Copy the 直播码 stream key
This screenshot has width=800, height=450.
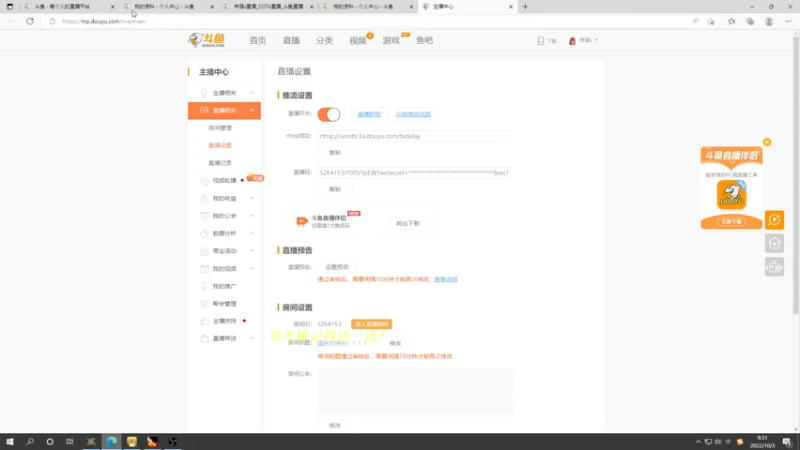(335, 189)
